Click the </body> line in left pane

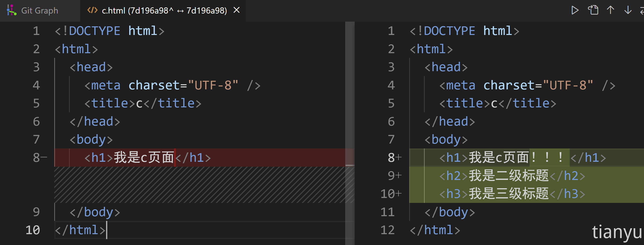coord(95,212)
